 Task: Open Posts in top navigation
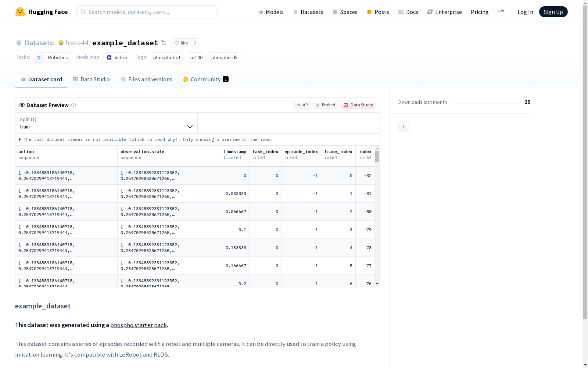378,12
